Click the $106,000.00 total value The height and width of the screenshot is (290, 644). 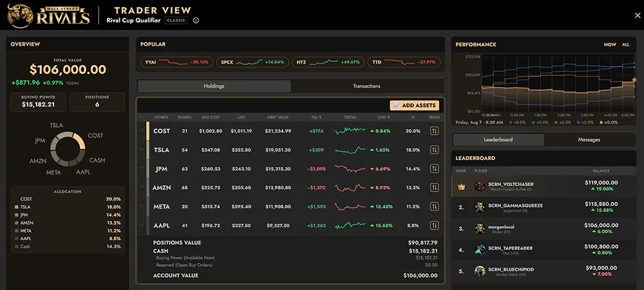(68, 70)
